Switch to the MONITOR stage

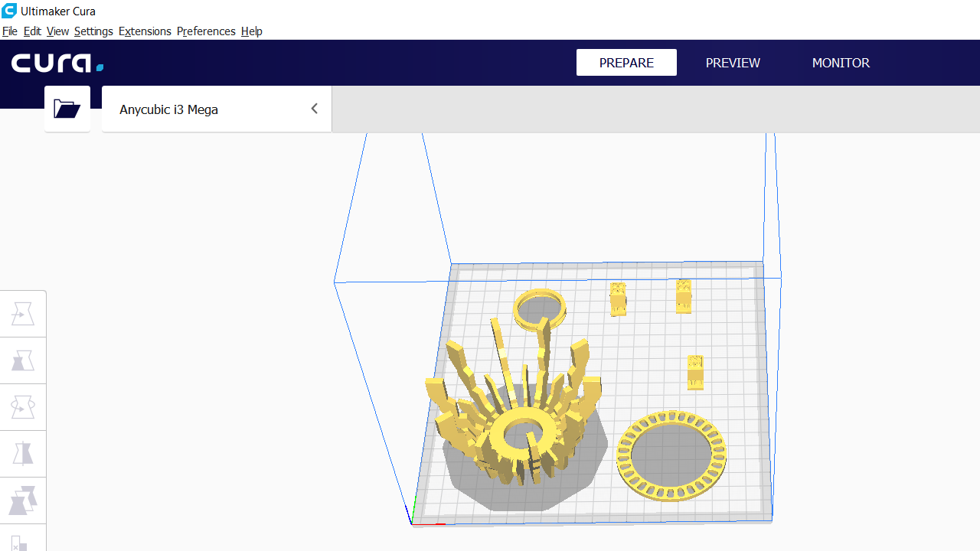pyautogui.click(x=841, y=63)
